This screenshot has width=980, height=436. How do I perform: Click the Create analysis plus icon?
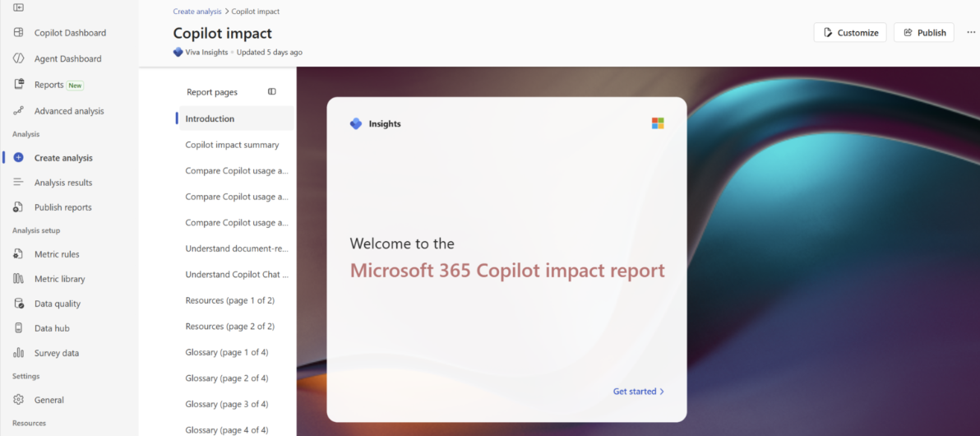(x=19, y=158)
